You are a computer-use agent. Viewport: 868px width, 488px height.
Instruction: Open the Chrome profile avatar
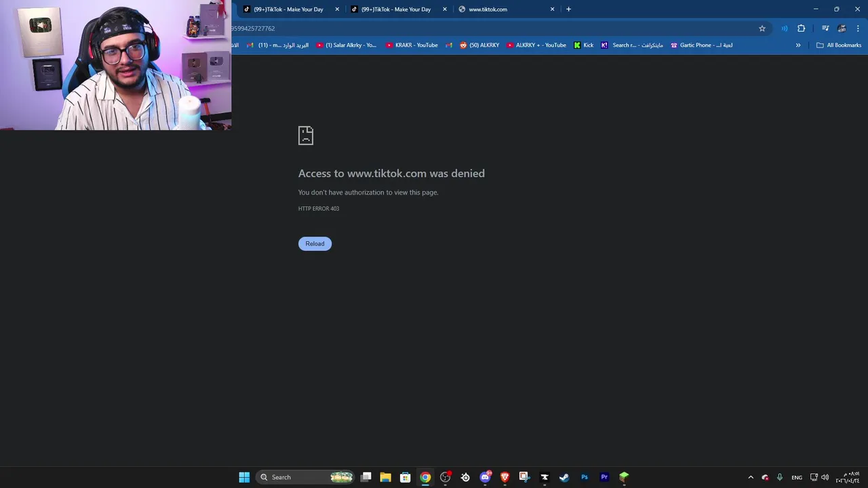(x=842, y=28)
